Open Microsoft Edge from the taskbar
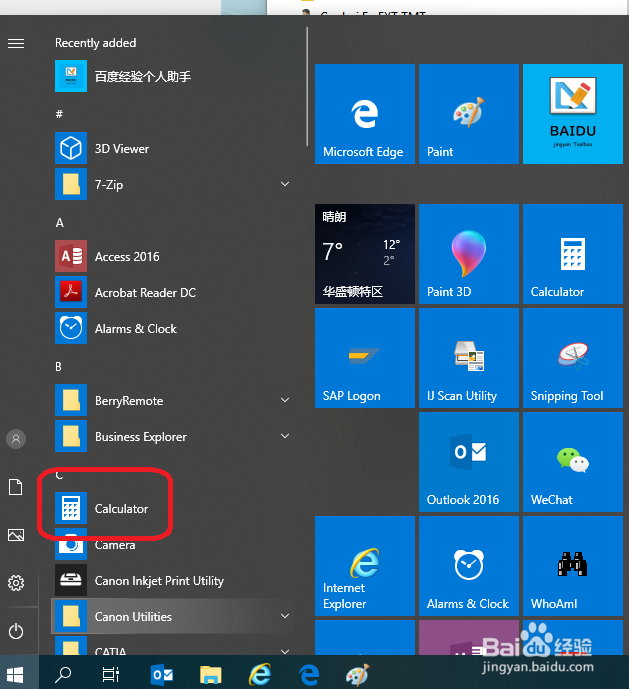629x689 pixels. click(309, 674)
